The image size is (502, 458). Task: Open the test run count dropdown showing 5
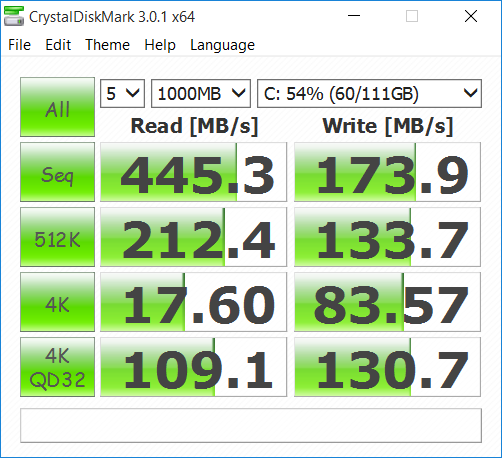pyautogui.click(x=122, y=93)
